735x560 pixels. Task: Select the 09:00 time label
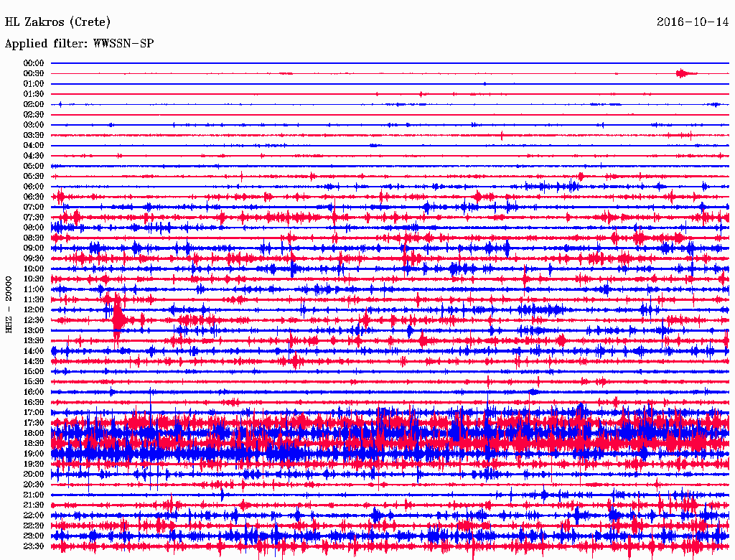pos(34,248)
